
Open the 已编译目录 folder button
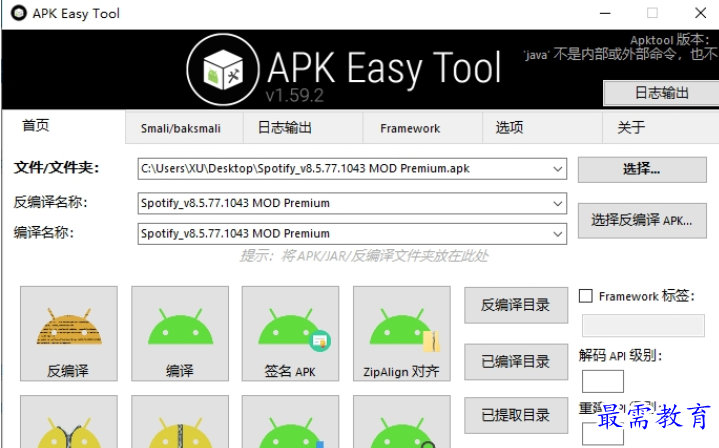pyautogui.click(x=516, y=362)
